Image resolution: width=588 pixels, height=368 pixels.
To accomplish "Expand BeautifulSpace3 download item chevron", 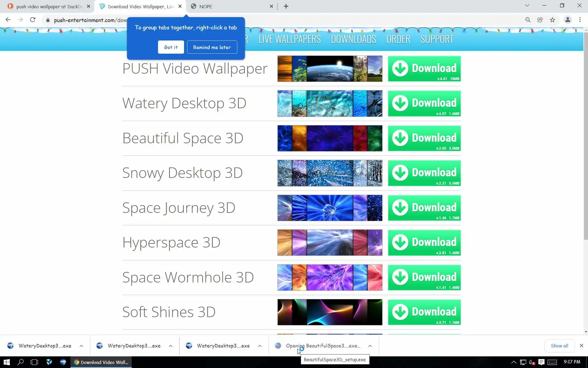I will 370,346.
